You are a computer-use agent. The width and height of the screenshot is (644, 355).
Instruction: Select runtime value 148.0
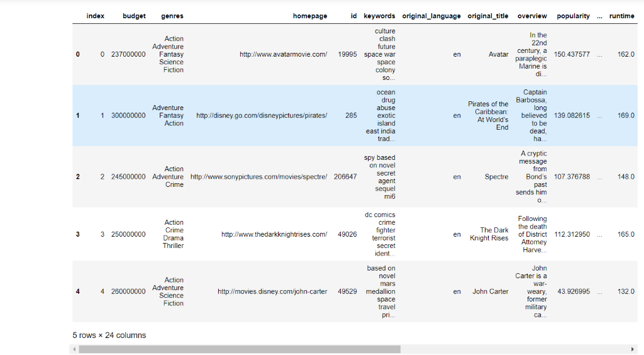[x=626, y=177]
